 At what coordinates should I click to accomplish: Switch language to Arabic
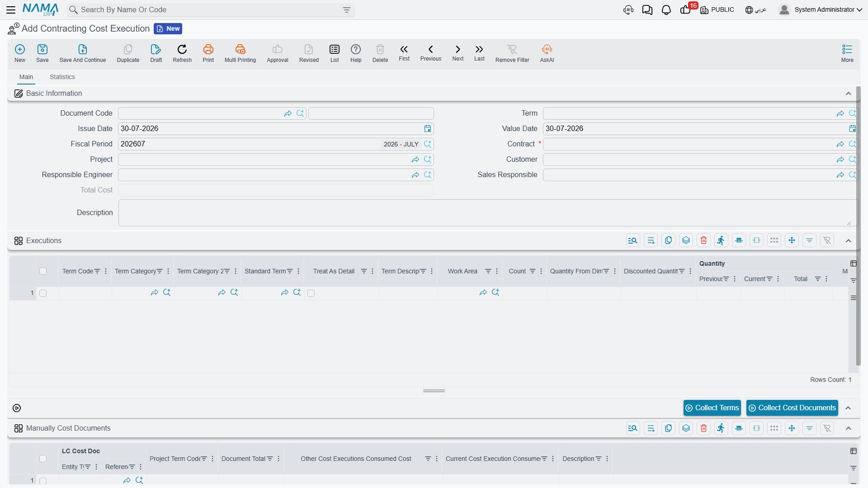click(756, 9)
